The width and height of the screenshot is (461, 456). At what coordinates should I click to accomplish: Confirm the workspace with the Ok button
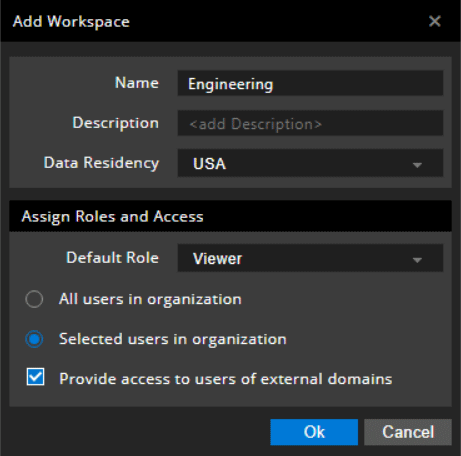pos(314,432)
